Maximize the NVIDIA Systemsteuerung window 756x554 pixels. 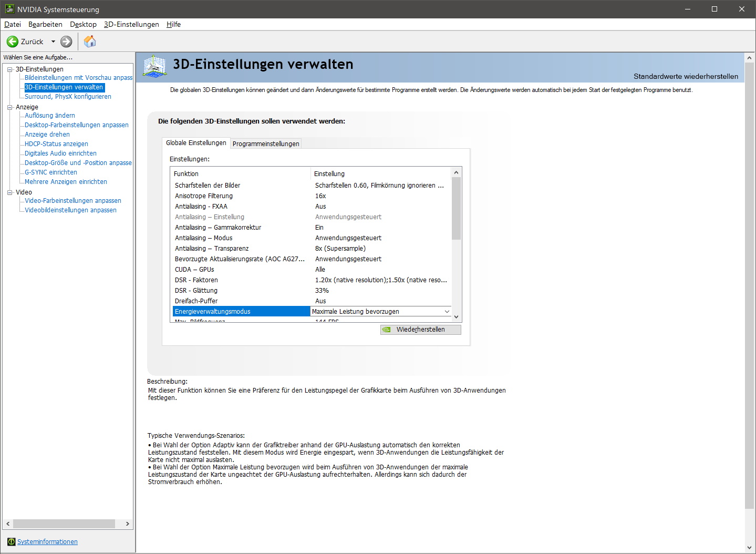(714, 9)
